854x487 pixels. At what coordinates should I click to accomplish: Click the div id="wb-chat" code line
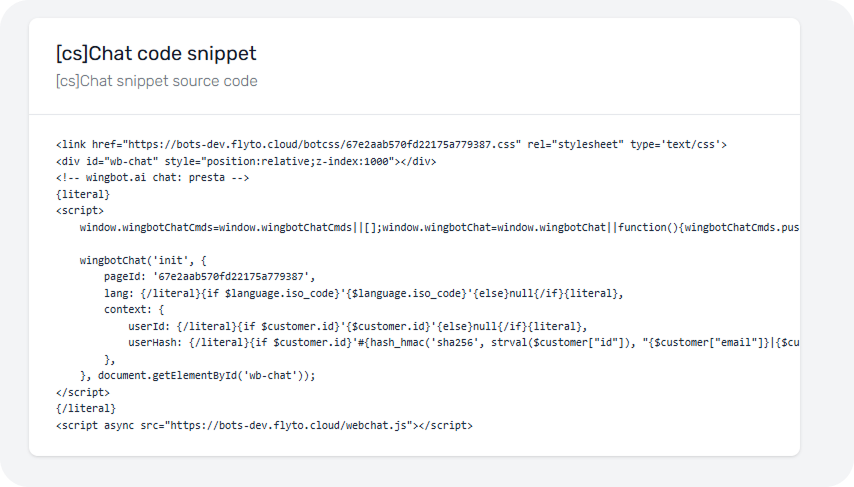[x=245, y=161]
